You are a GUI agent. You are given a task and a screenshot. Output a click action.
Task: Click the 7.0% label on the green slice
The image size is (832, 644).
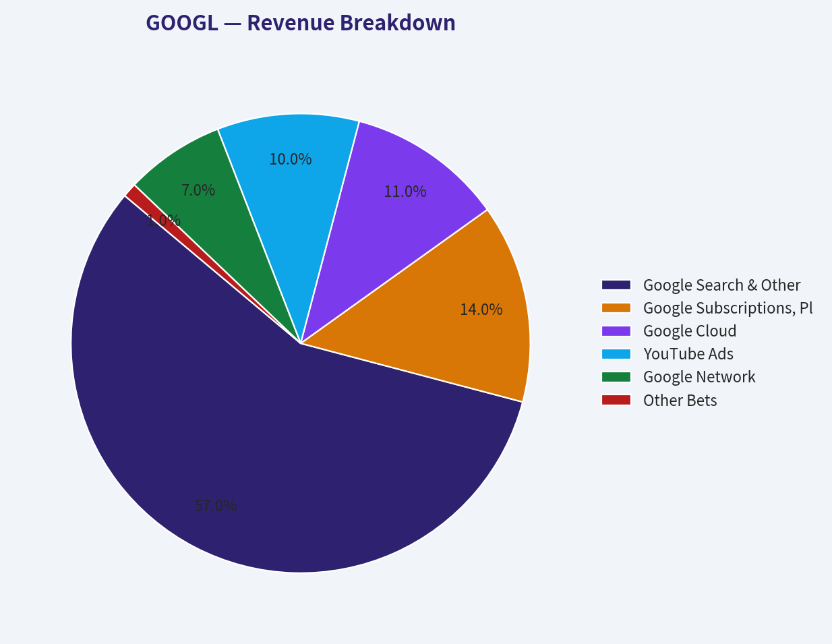[x=198, y=190]
